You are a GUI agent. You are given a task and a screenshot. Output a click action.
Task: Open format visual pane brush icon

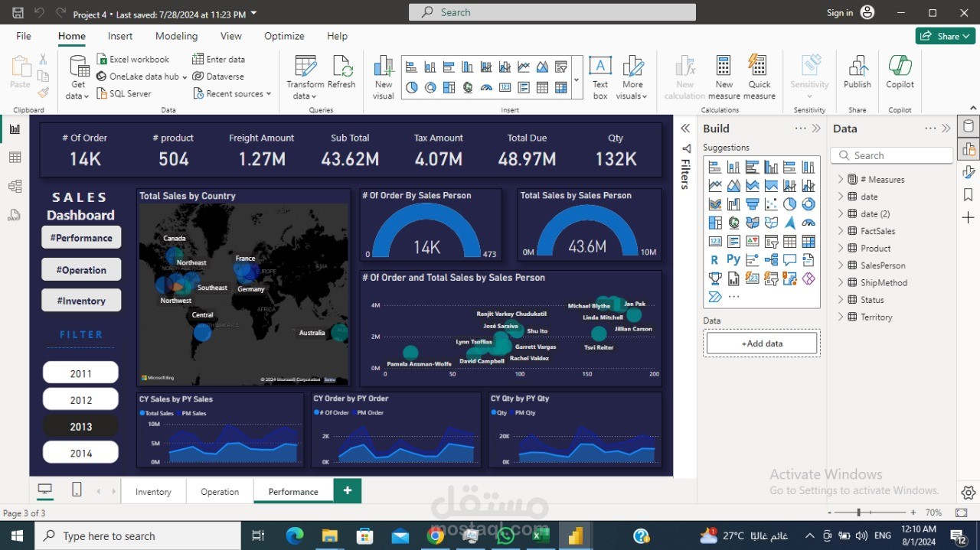tap(969, 171)
